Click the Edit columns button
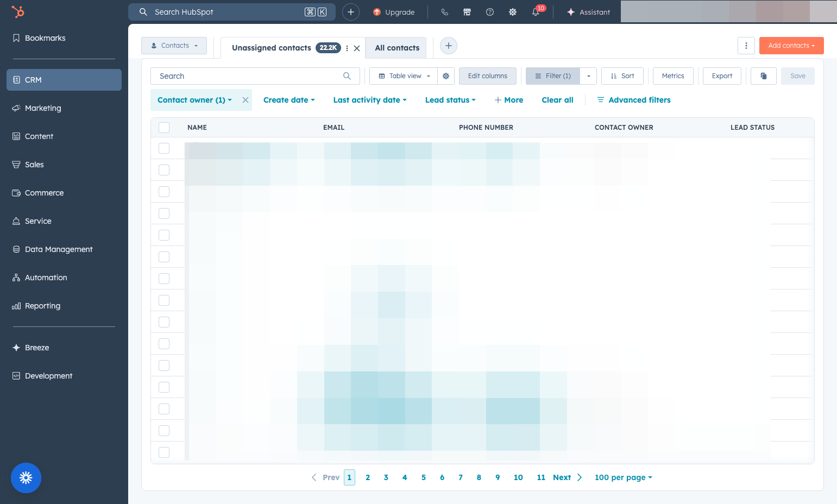The width and height of the screenshot is (837, 504). 488,76
